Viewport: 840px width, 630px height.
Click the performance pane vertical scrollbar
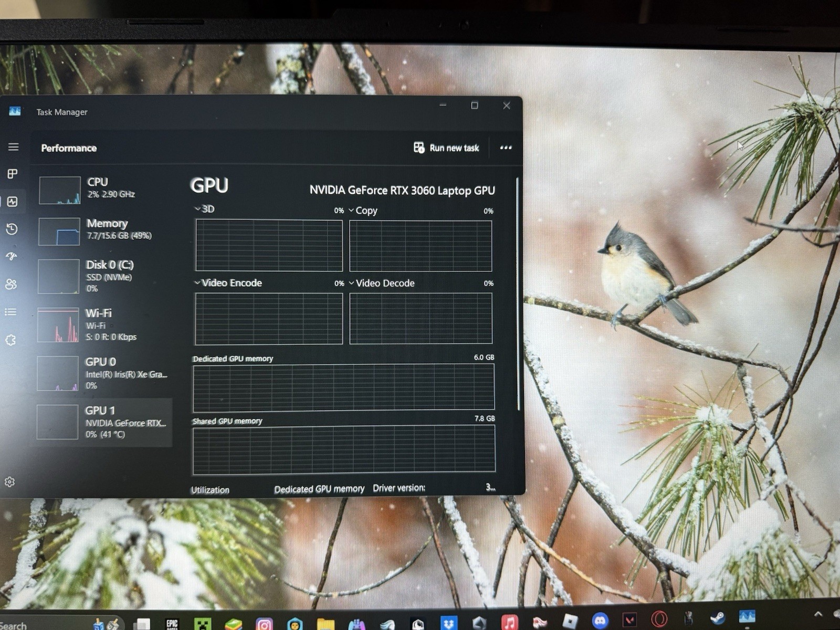(x=518, y=294)
